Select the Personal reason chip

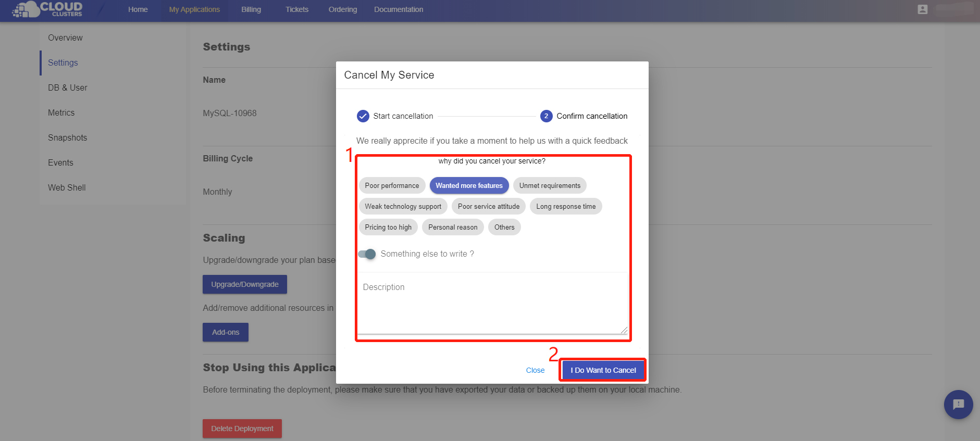[453, 227]
